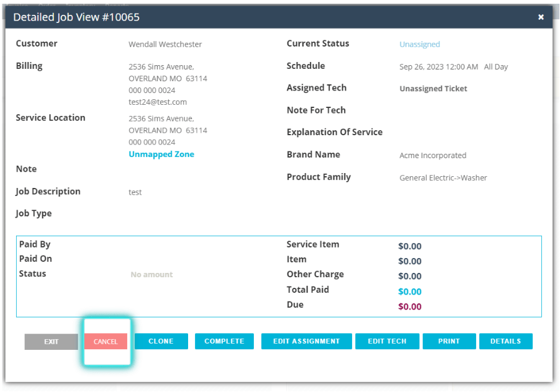This screenshot has width=560, height=392.
Task: Clone this job using the CLONE button
Action: pyautogui.click(x=161, y=341)
